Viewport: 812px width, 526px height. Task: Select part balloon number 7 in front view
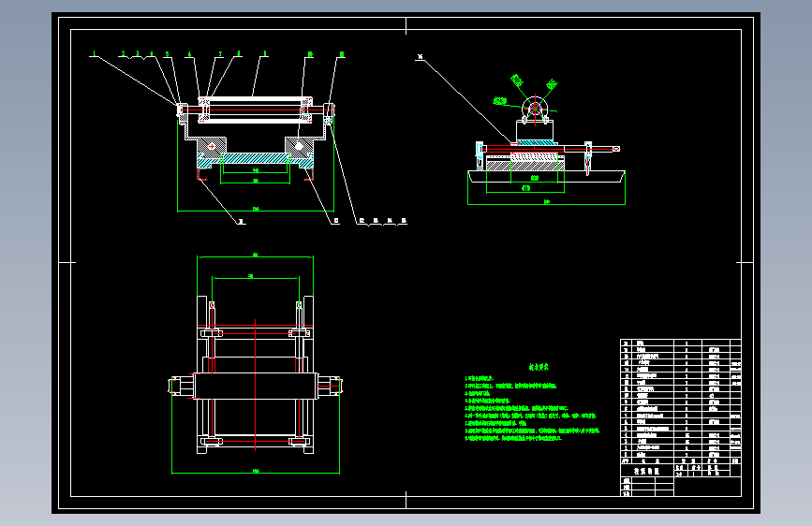tap(220, 54)
